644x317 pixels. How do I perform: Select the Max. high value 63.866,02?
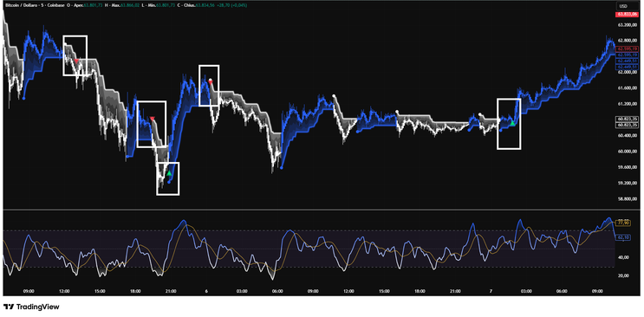coord(130,5)
